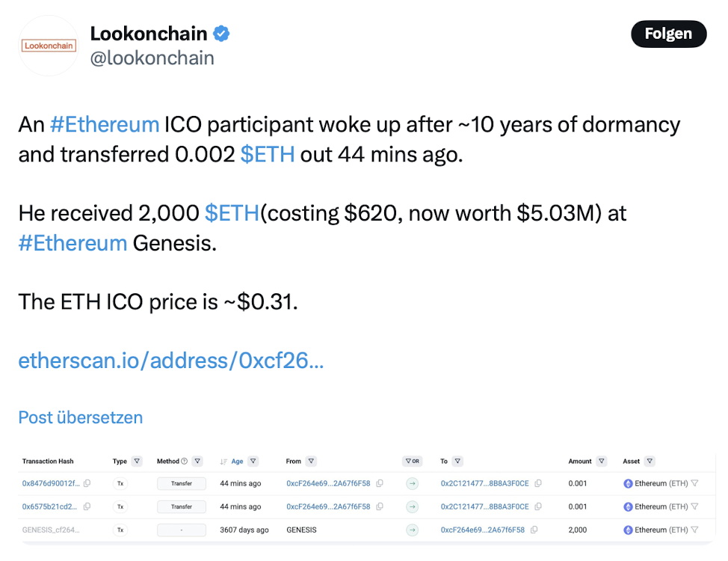
Task: Copy From address in first row
Action: click(x=379, y=483)
